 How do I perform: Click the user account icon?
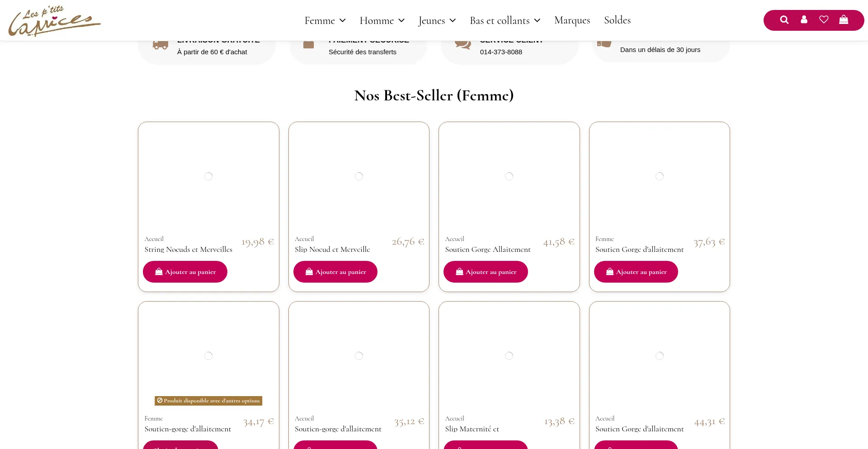click(x=804, y=20)
